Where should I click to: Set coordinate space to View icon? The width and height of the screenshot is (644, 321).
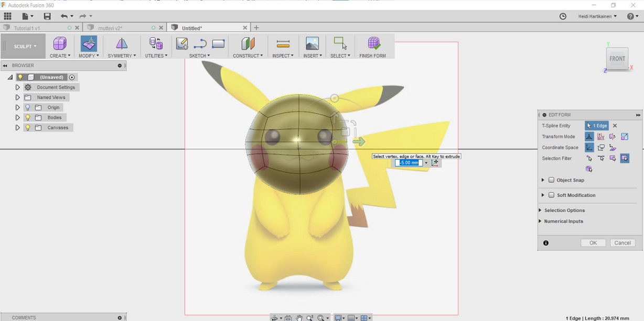point(601,148)
